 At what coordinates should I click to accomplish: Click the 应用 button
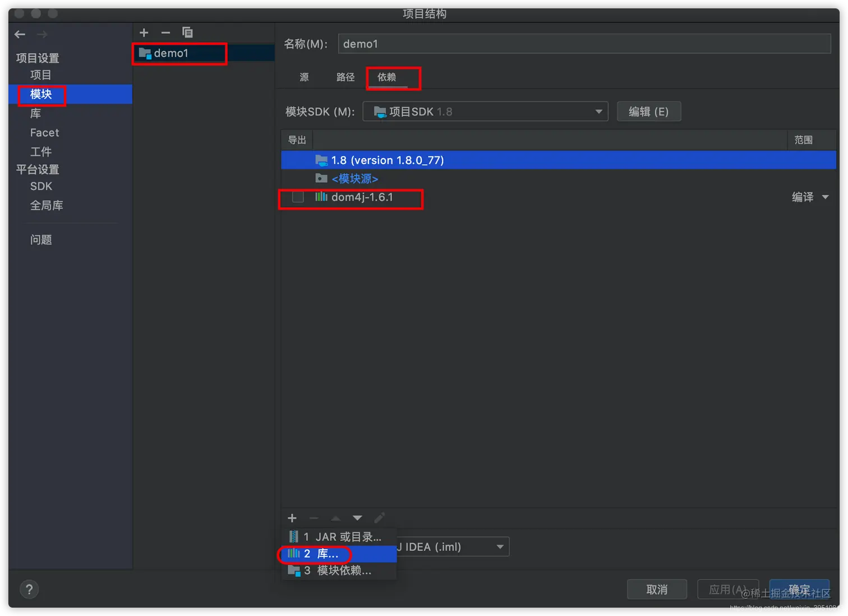point(727,590)
